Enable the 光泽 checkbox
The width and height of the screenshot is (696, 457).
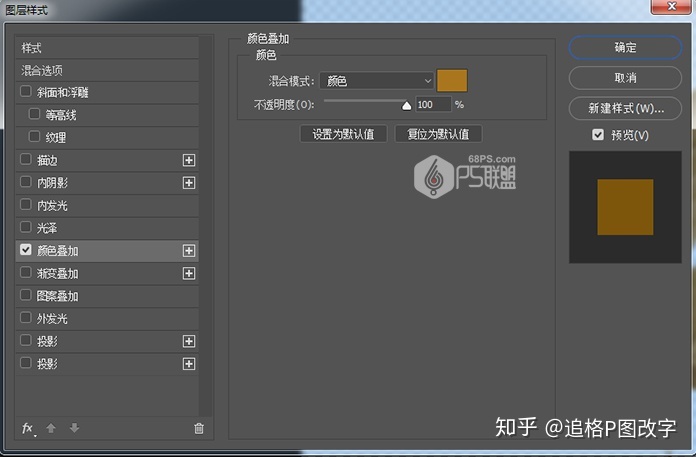[x=26, y=227]
